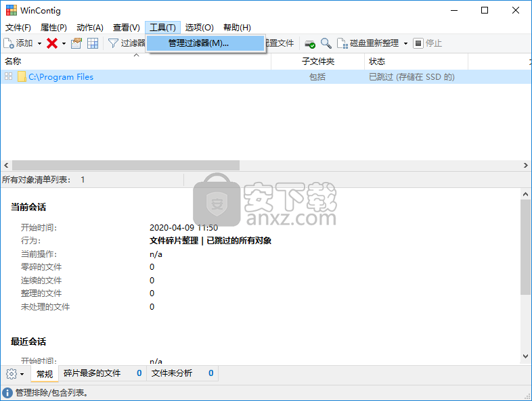Screen dimensions: 532x401
Task: Click the 未处理的文件 label
Action: click(45, 307)
